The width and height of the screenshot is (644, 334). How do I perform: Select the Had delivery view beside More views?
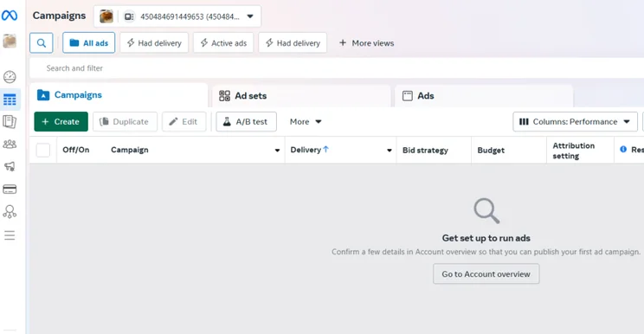[293, 43]
